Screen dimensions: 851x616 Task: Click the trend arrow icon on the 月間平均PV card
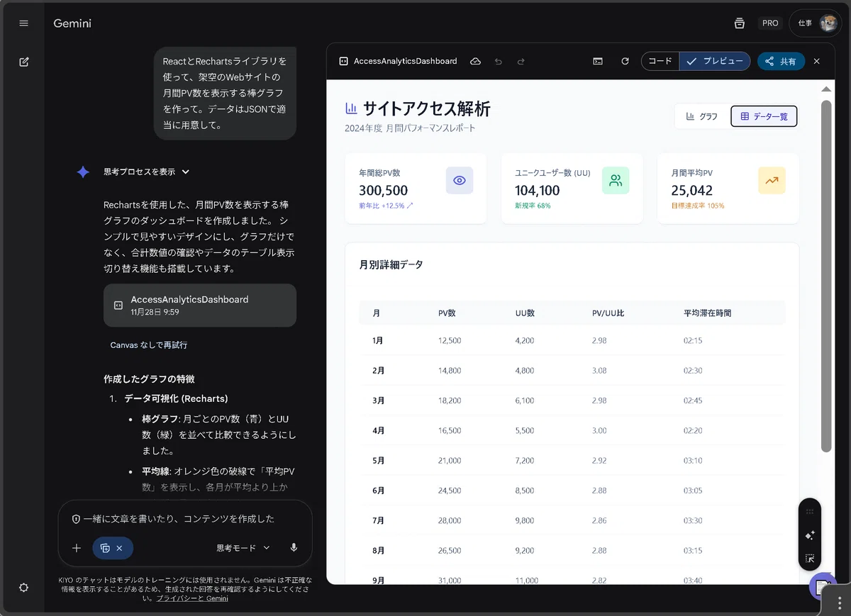click(772, 181)
